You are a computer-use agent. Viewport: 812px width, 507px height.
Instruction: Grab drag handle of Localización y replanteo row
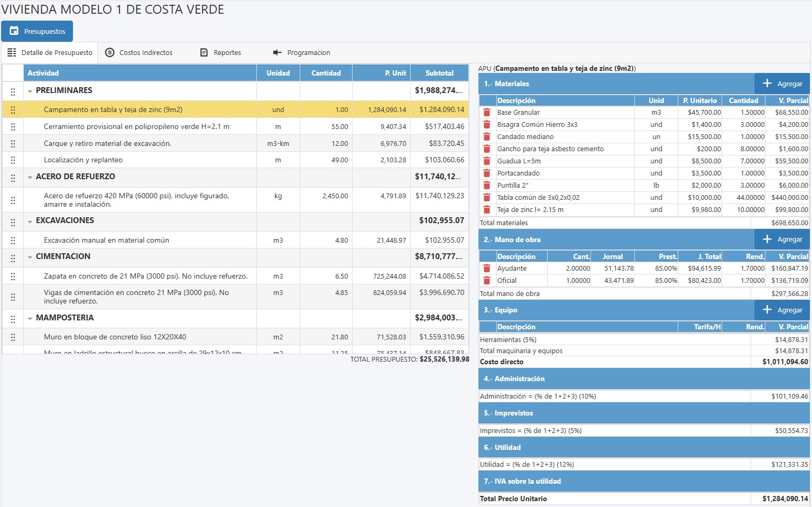(13, 160)
